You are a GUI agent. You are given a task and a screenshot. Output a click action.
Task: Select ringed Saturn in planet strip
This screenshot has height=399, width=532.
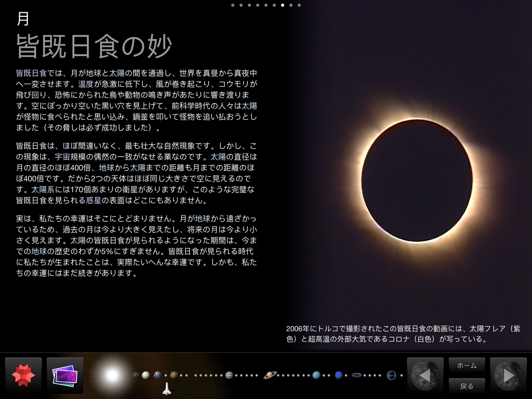coord(270,375)
